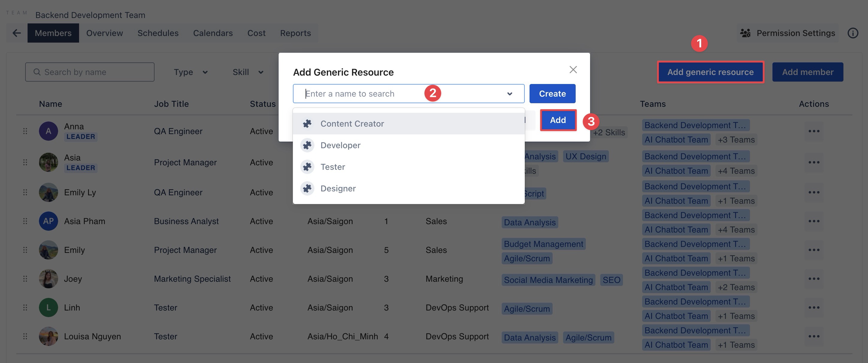868x363 pixels.
Task: Close the Add Generic Resource dialog
Action: pos(573,70)
